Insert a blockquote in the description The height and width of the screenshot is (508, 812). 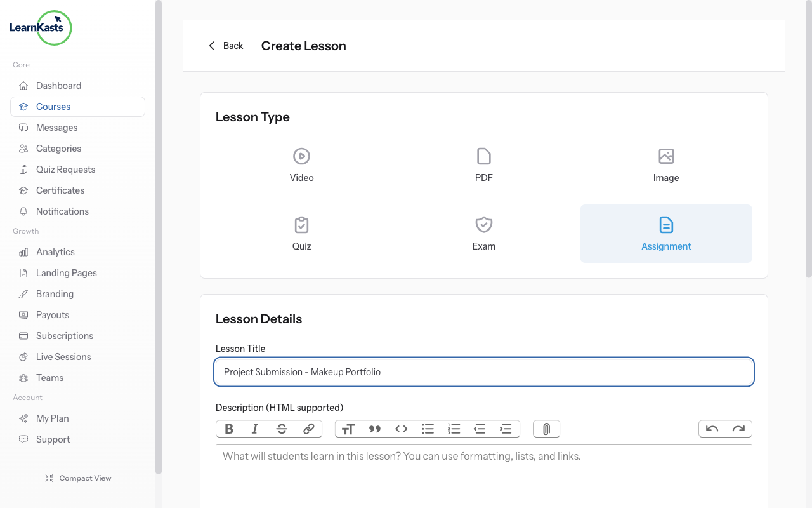point(374,429)
